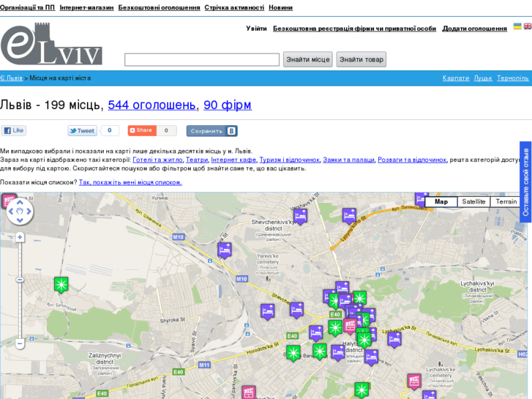
Task: Click the Facebook Like button
Action: point(14,130)
